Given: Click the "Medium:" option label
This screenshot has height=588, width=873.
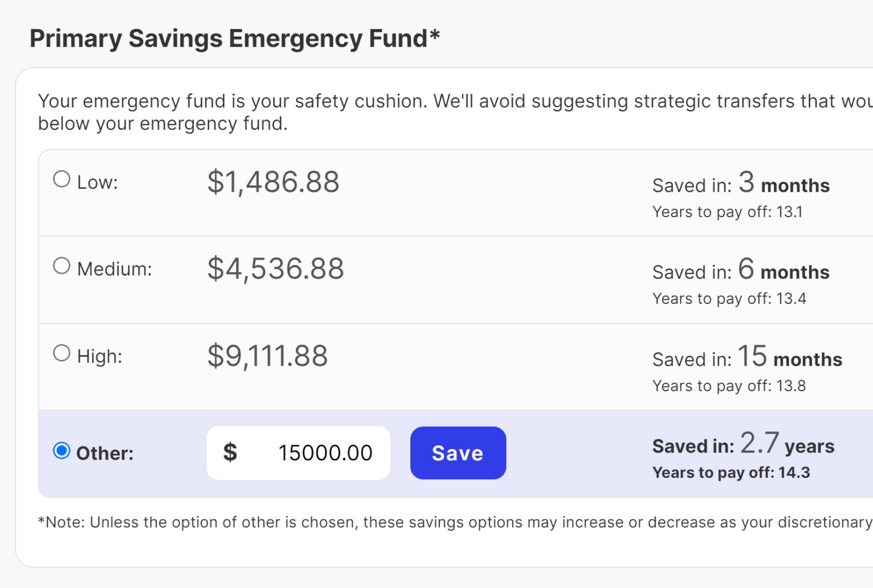Looking at the screenshot, I should [x=115, y=269].
